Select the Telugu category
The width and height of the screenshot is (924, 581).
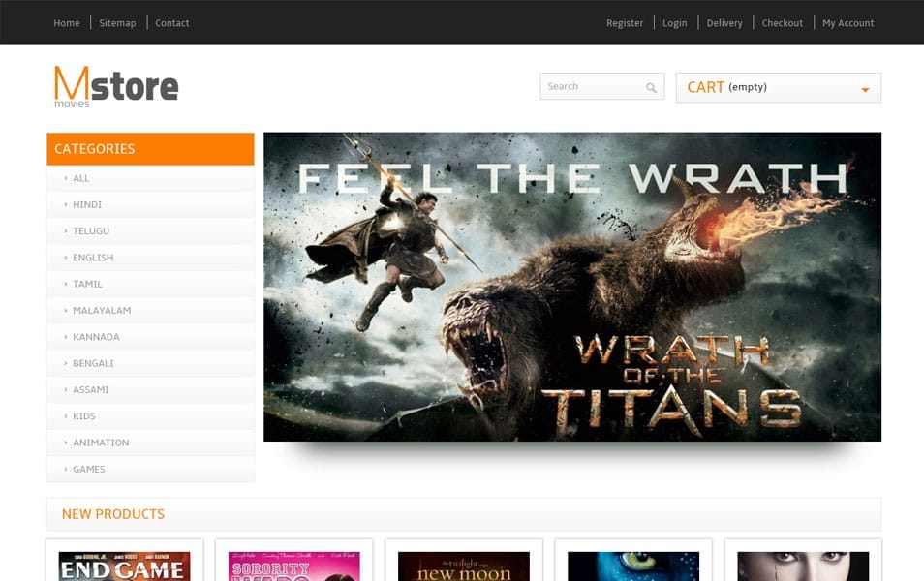(91, 231)
